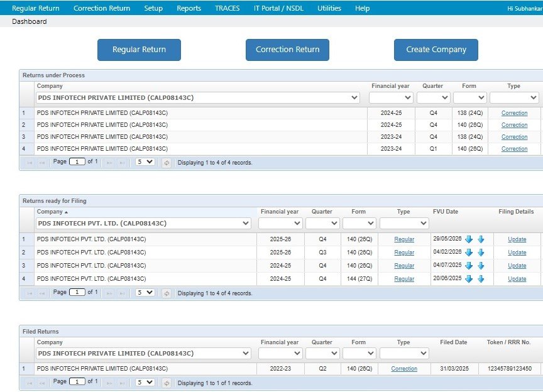543x392 pixels.
Task: Open Company filter in Filed Returns
Action: click(x=143, y=354)
